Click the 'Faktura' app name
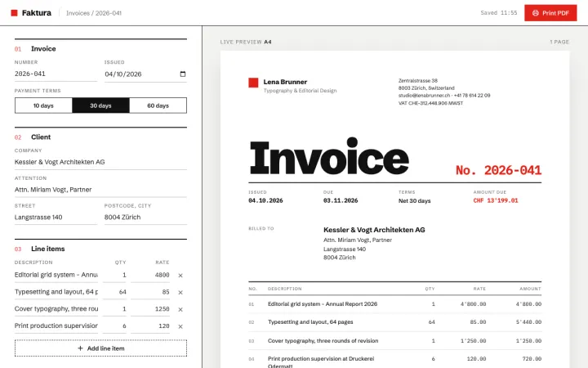The width and height of the screenshot is (588, 368). [37, 13]
